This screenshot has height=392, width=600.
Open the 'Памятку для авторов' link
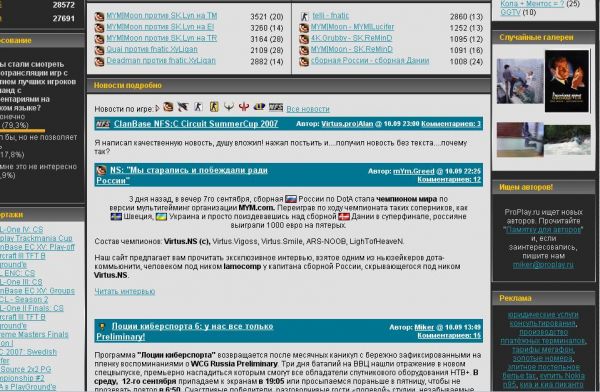(x=543, y=230)
